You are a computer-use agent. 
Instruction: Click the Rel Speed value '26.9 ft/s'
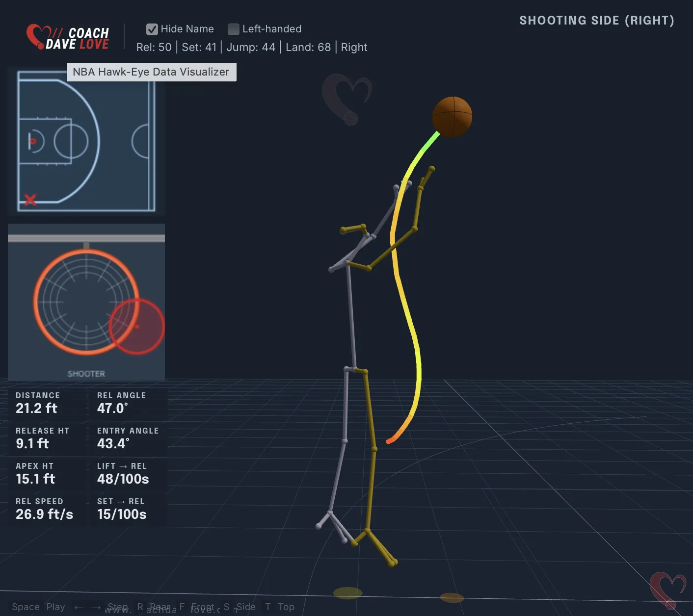click(44, 514)
